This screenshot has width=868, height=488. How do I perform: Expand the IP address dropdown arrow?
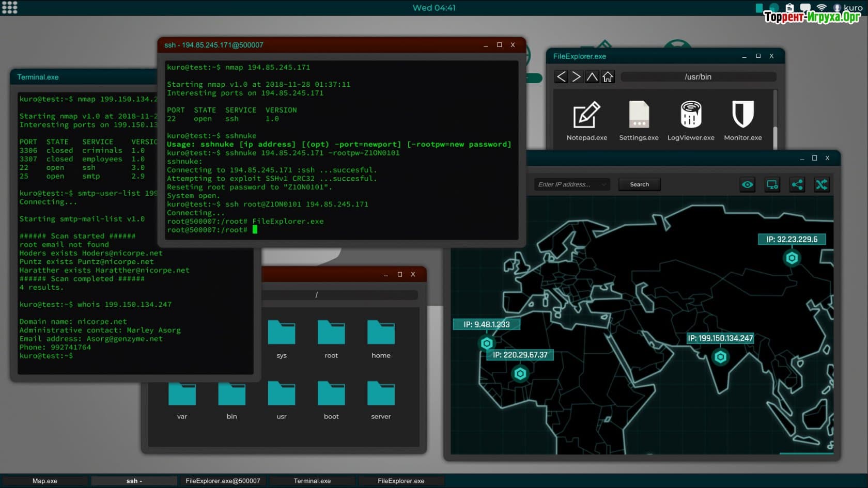(x=603, y=184)
